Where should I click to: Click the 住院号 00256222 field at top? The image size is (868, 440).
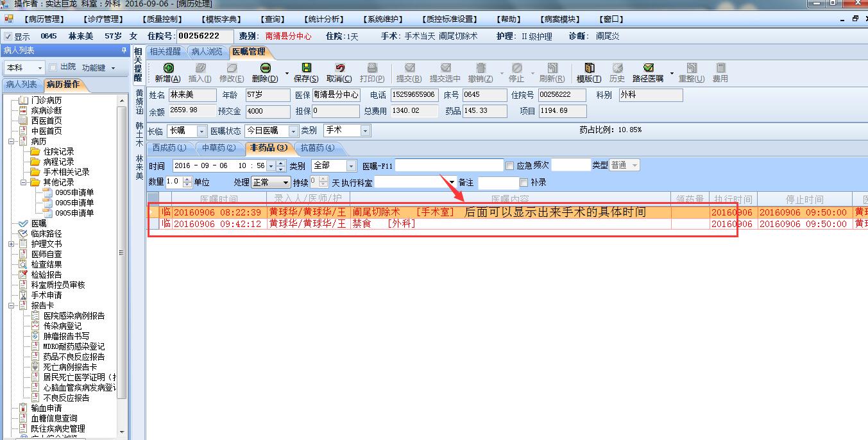205,37
